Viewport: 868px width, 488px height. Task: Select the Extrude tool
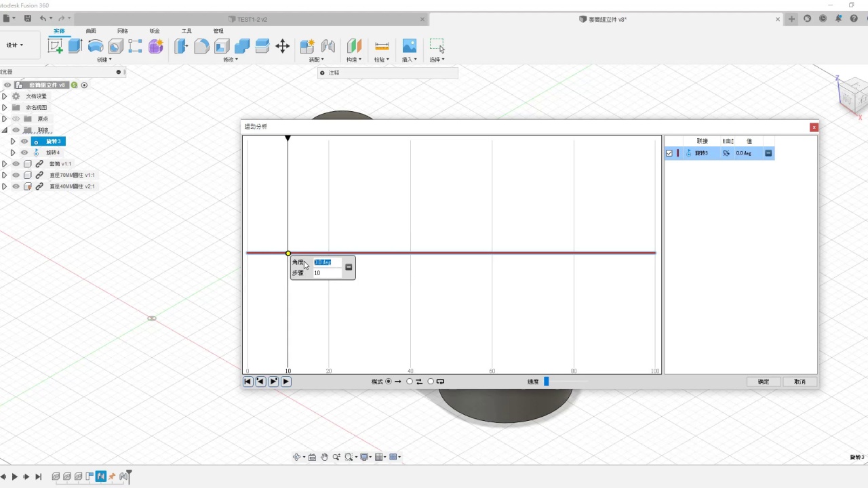[x=75, y=46]
